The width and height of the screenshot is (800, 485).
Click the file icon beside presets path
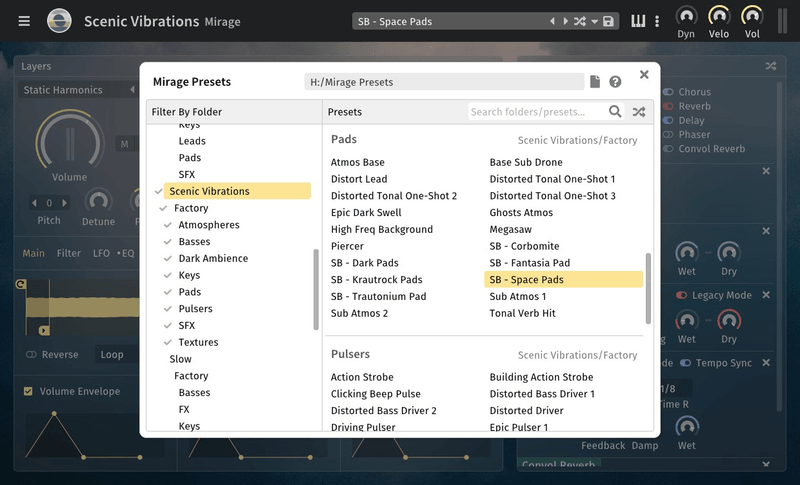point(595,82)
